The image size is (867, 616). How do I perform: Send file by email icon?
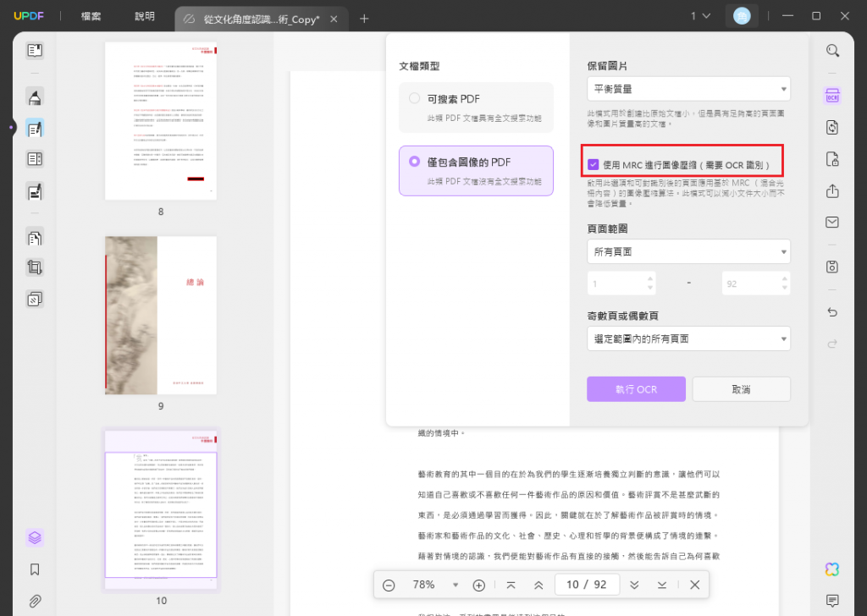click(833, 222)
